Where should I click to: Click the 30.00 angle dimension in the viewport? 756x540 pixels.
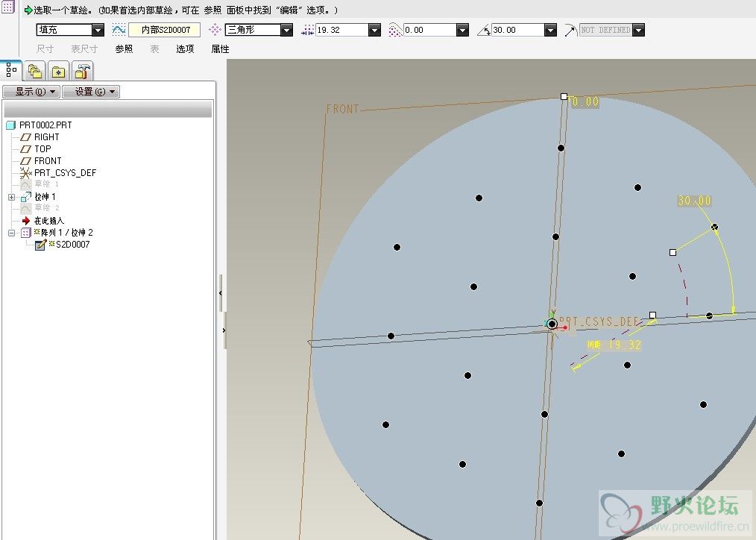pyautogui.click(x=694, y=201)
